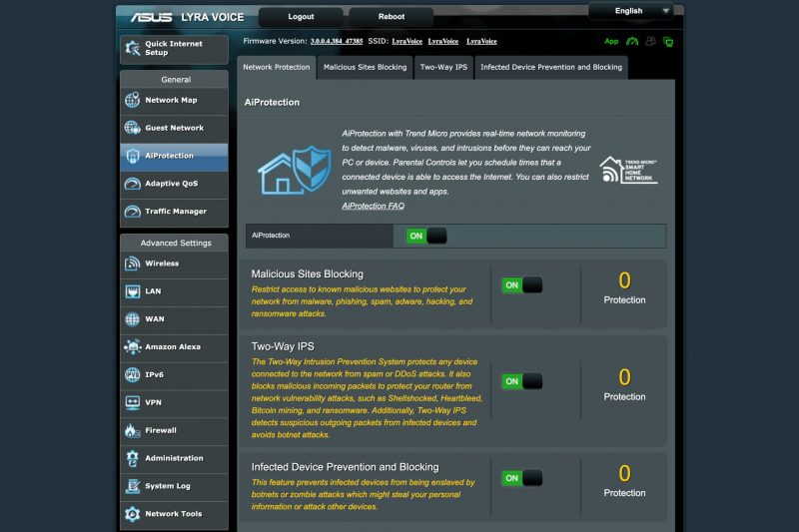The width and height of the screenshot is (799, 532).
Task: Switch to Malicious Sites Blocking tab
Action: pyautogui.click(x=365, y=68)
